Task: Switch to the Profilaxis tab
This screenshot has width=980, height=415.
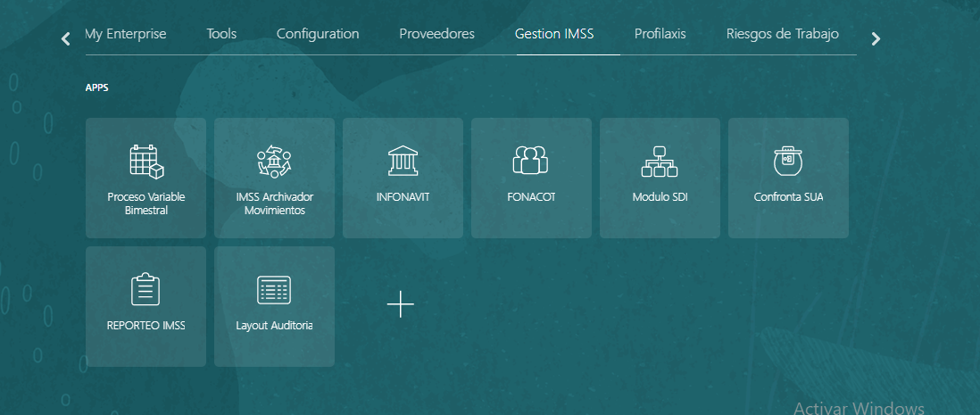Action: click(x=660, y=35)
